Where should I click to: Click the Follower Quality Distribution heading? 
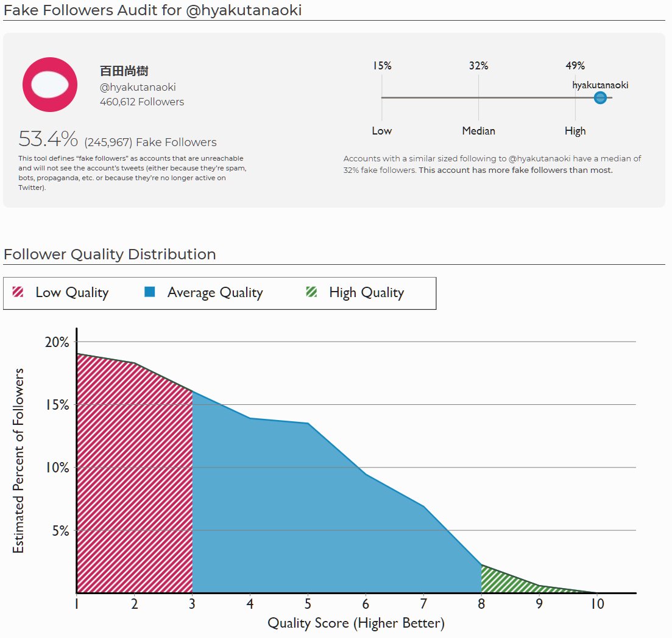point(110,254)
